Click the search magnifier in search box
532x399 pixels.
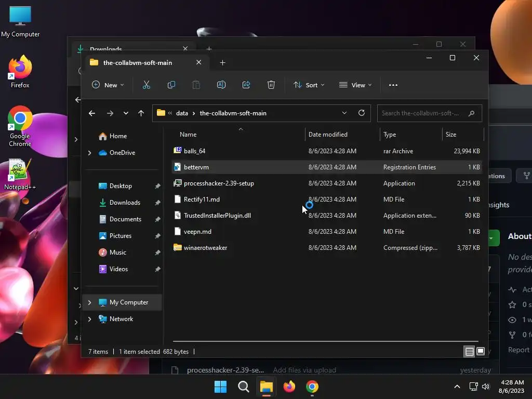471,113
